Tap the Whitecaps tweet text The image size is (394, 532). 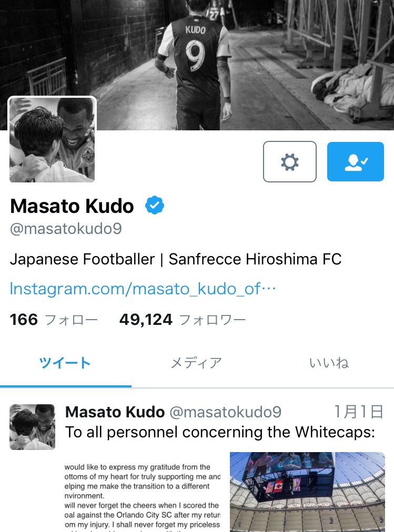click(x=220, y=432)
